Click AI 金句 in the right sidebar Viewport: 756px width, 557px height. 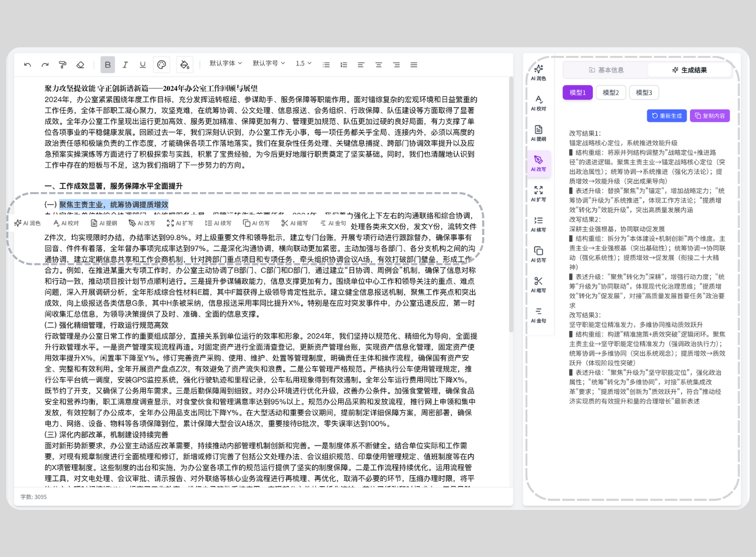pyautogui.click(x=538, y=315)
